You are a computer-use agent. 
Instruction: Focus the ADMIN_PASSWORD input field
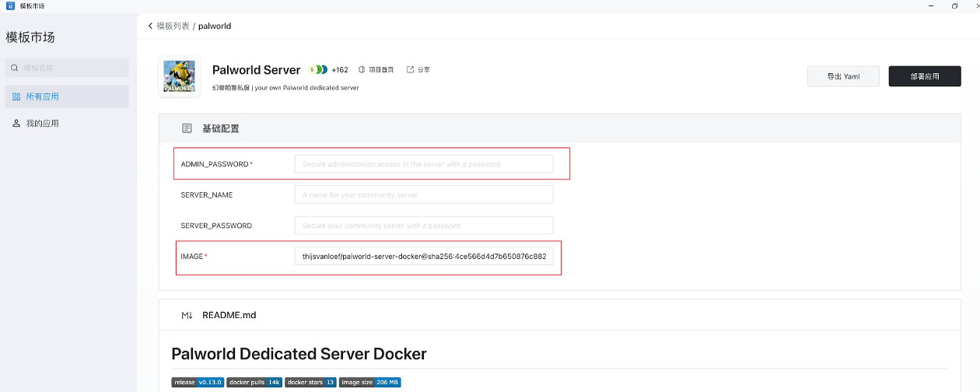(423, 164)
